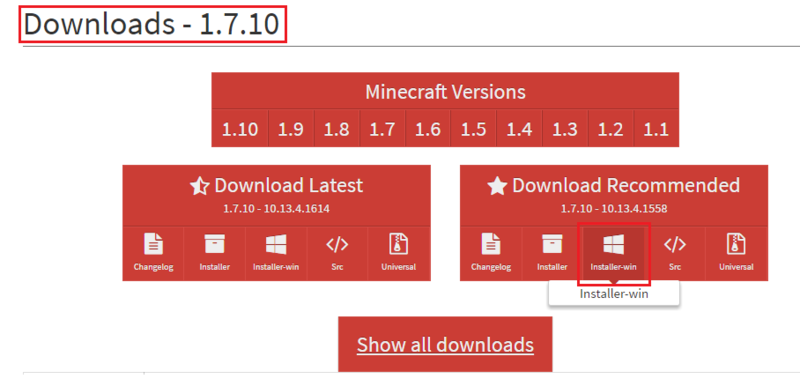This screenshot has width=800, height=379.
Task: Click the Downloads - 1.7.10 page title
Action: pos(152,24)
